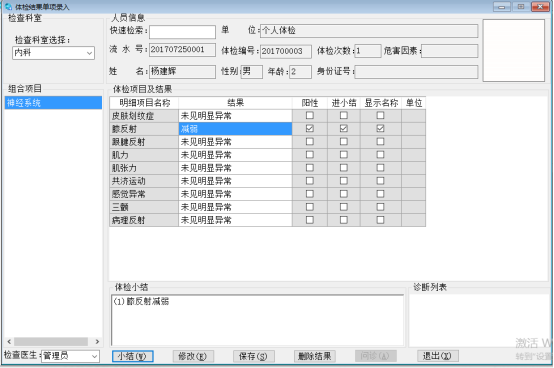Image resolution: width=554 pixels, height=368 pixels.
Task: Click the 退出(X) button
Action: coord(437,356)
